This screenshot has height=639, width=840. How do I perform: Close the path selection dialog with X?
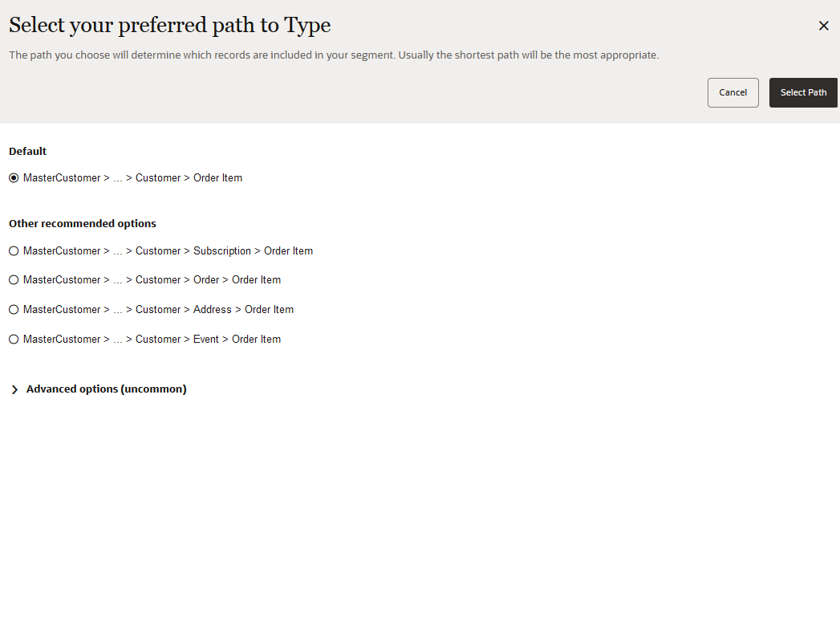point(823,26)
